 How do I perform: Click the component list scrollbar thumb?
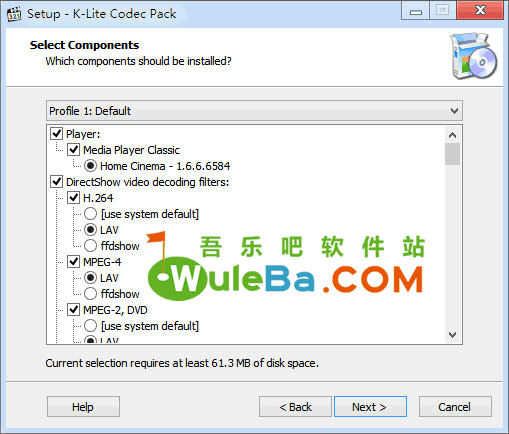tap(452, 154)
